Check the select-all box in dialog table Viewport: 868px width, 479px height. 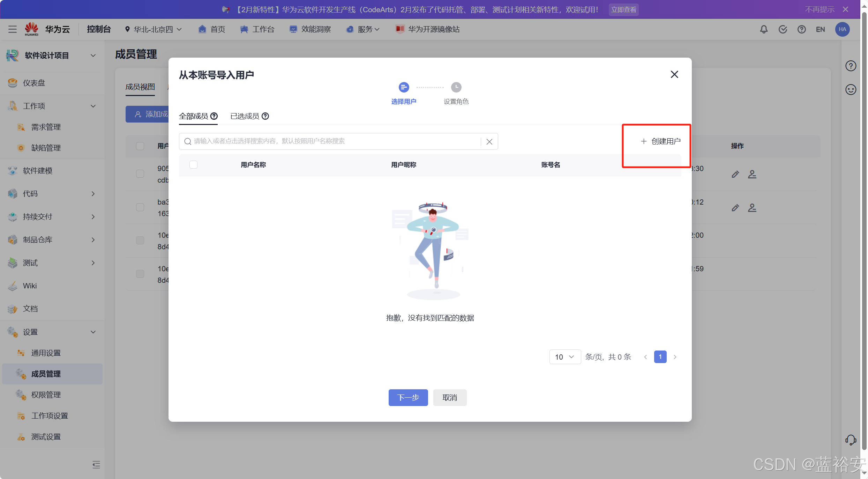pos(193,165)
